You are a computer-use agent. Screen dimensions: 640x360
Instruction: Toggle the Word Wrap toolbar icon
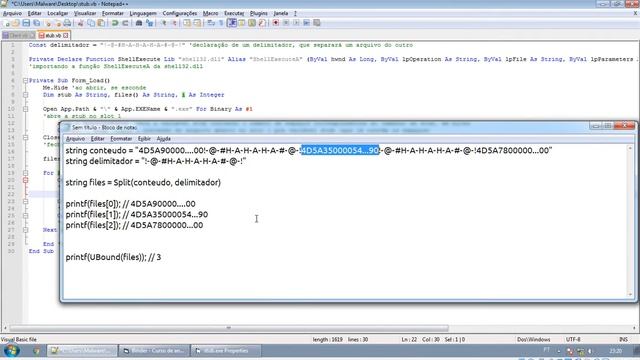tap(211, 23)
